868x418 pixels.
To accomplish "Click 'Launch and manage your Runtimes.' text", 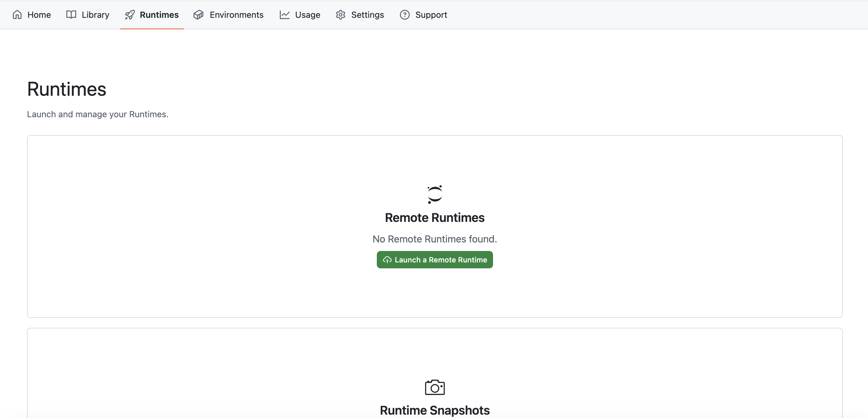I will tap(98, 114).
